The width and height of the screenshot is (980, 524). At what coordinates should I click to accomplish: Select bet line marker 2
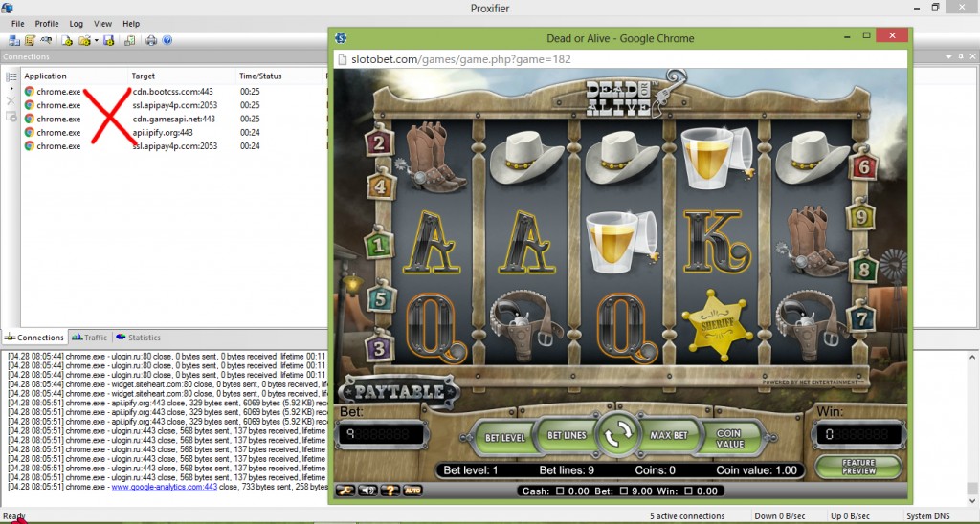coord(379,142)
